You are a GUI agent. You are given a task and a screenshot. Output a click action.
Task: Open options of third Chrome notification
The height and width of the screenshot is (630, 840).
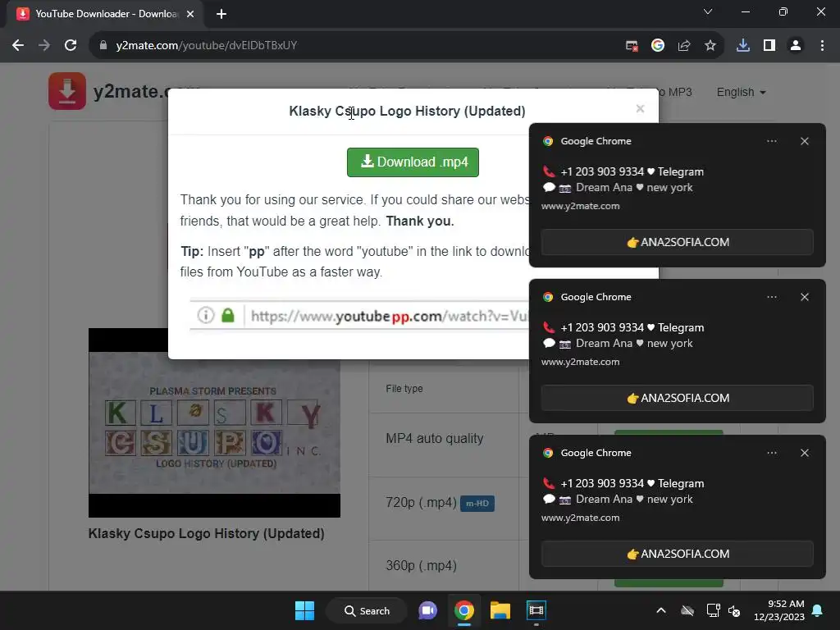(x=771, y=453)
